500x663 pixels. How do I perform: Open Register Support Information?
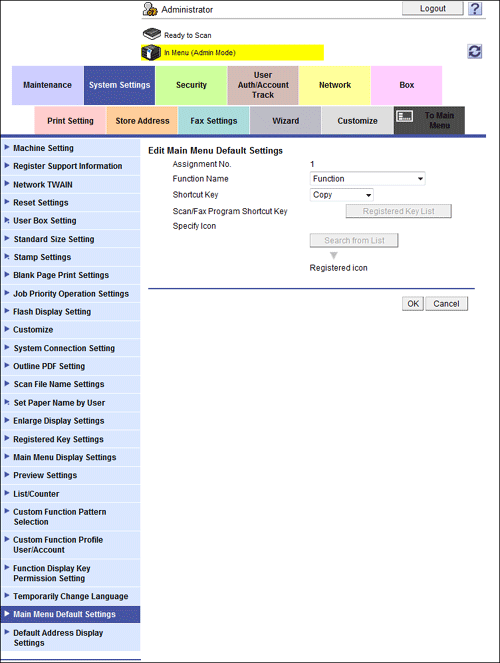tap(71, 166)
